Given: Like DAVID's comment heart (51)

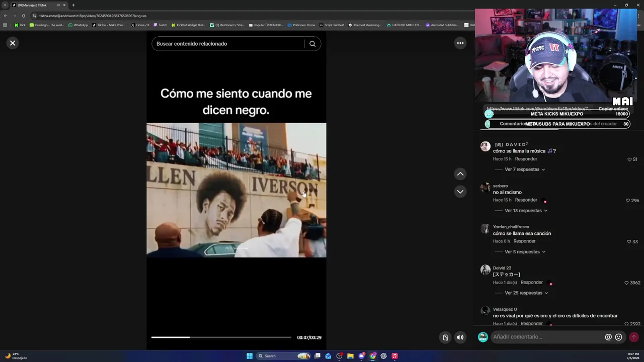Looking at the screenshot, I should point(629,159).
